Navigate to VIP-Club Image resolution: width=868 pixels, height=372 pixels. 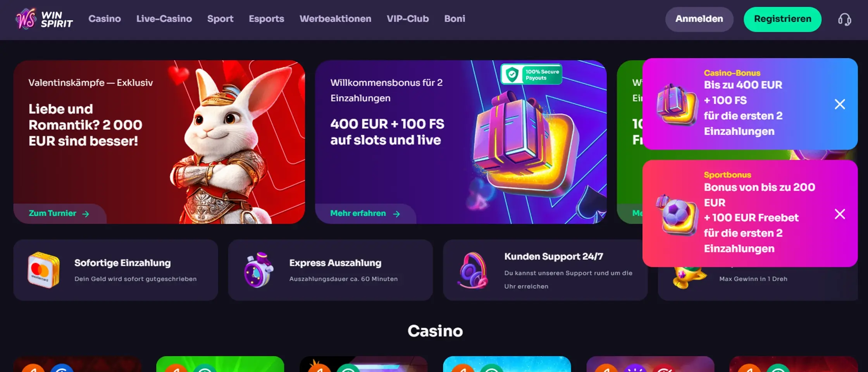[408, 19]
